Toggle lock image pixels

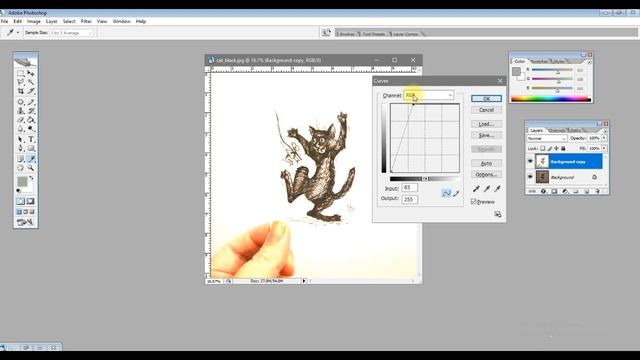pyautogui.click(x=549, y=149)
